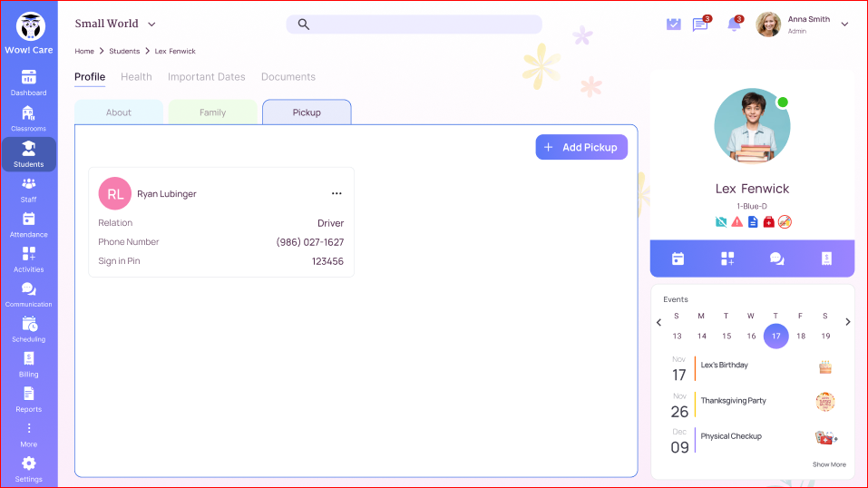Open Ryan Lubinger's three-dot options menu
The height and width of the screenshot is (488, 868).
(336, 193)
